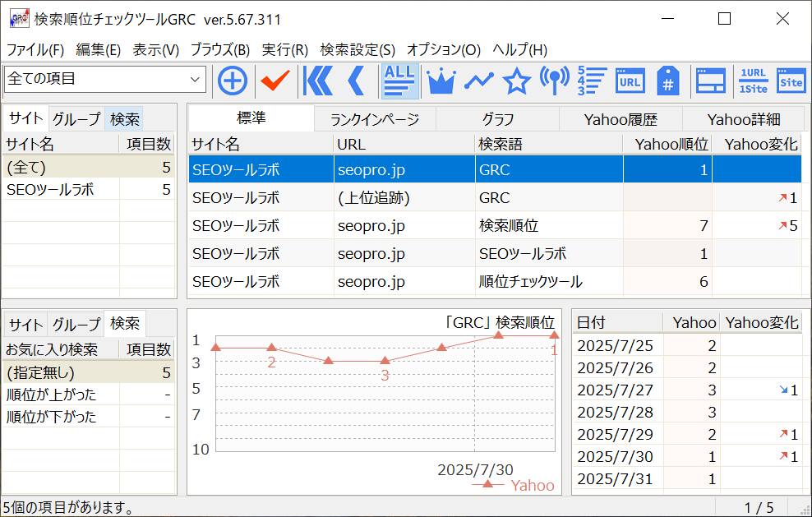This screenshot has height=517, width=812.
Task: Click the 5-4-3 ranking list icon
Action: point(592,81)
